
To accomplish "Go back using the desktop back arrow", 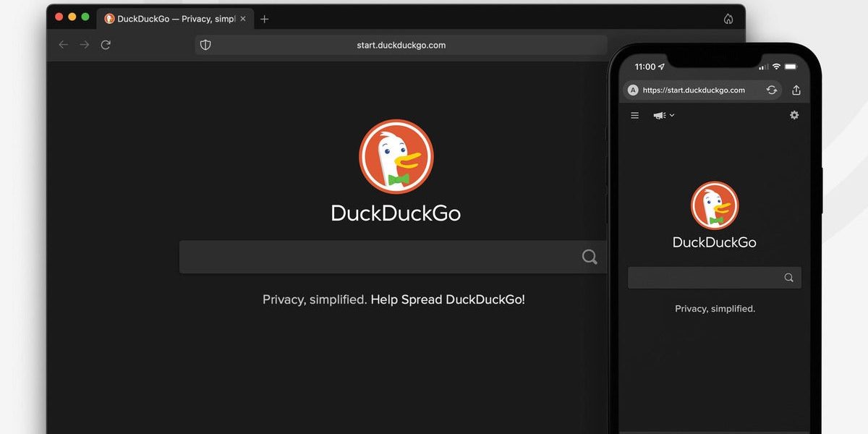I will (64, 45).
